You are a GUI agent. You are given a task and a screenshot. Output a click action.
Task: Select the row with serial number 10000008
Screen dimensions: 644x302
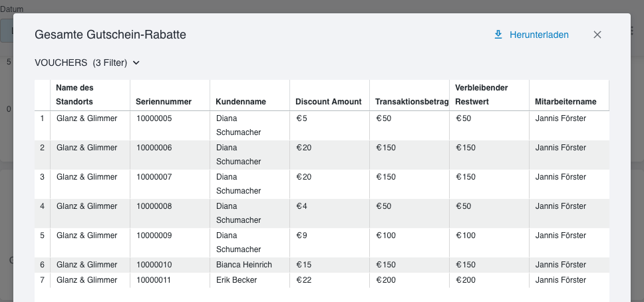[154, 206]
